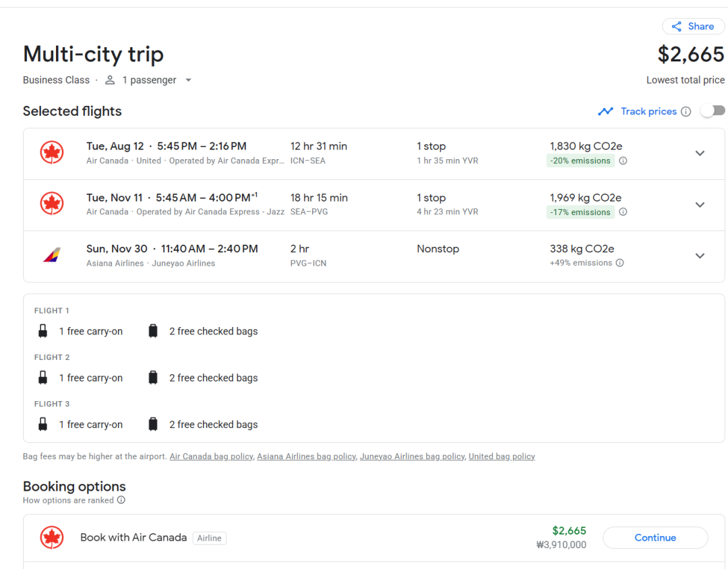Open the Juneyao Airlines bag policy link
This screenshot has width=728, height=569.
point(413,456)
